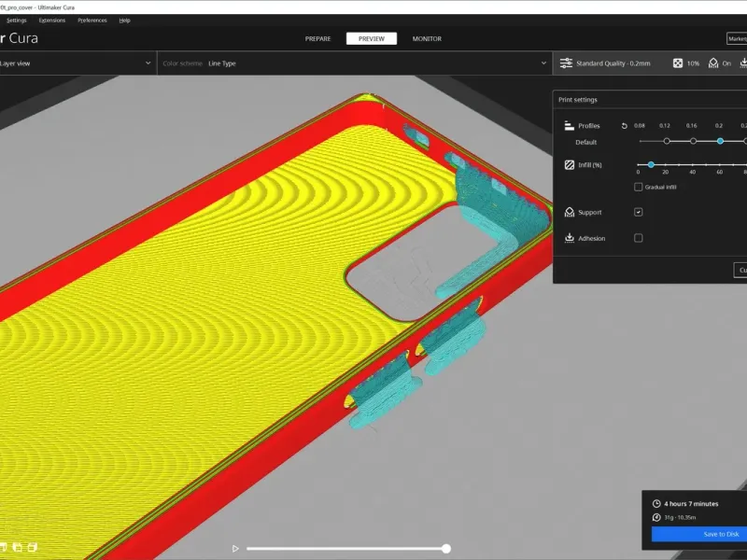Open the Help menu

125,21
